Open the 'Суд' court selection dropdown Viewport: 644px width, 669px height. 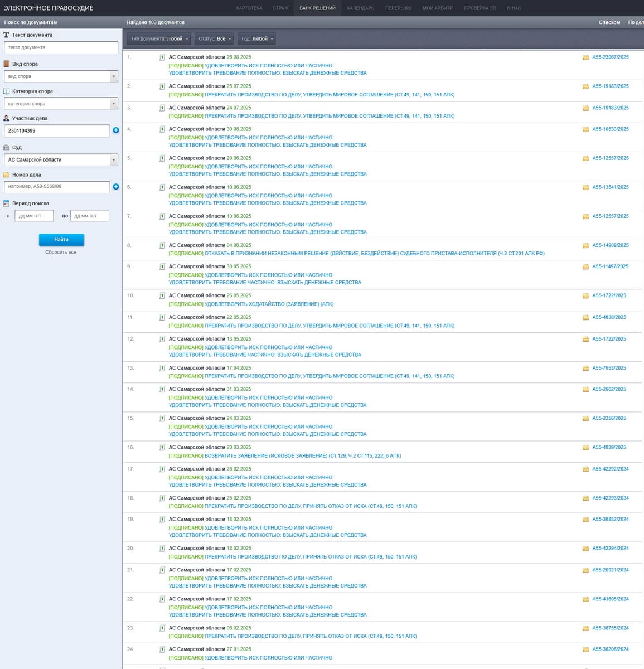coord(61,160)
